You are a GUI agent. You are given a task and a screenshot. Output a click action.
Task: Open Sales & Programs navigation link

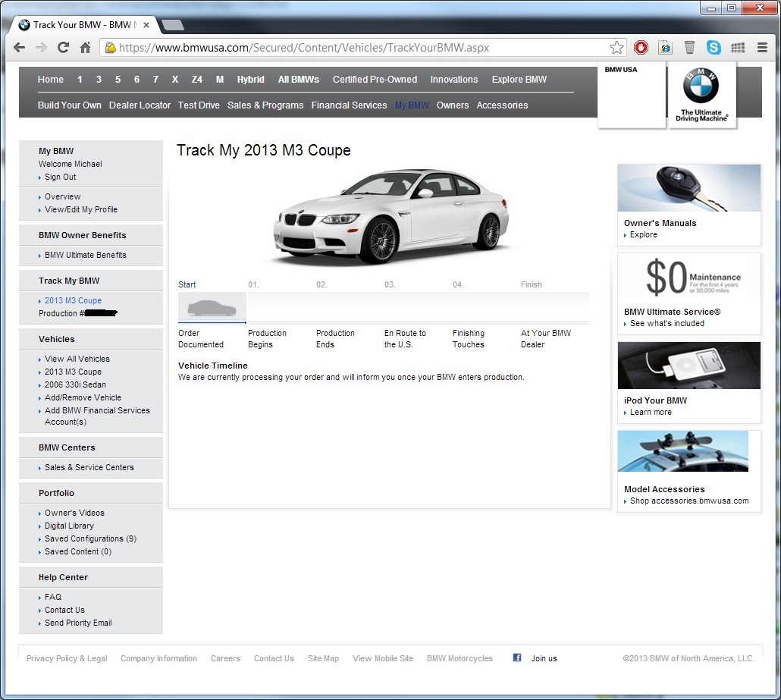click(265, 105)
